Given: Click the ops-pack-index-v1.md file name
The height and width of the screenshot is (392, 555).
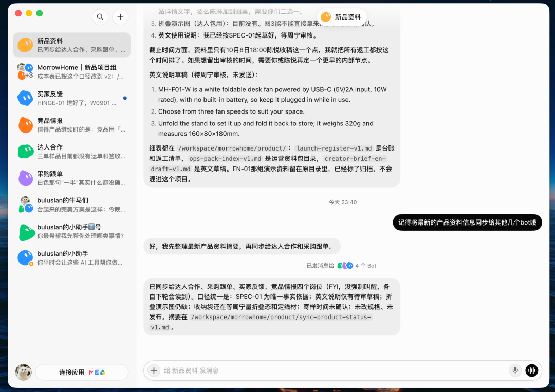Looking at the screenshot, I should pyautogui.click(x=225, y=159).
